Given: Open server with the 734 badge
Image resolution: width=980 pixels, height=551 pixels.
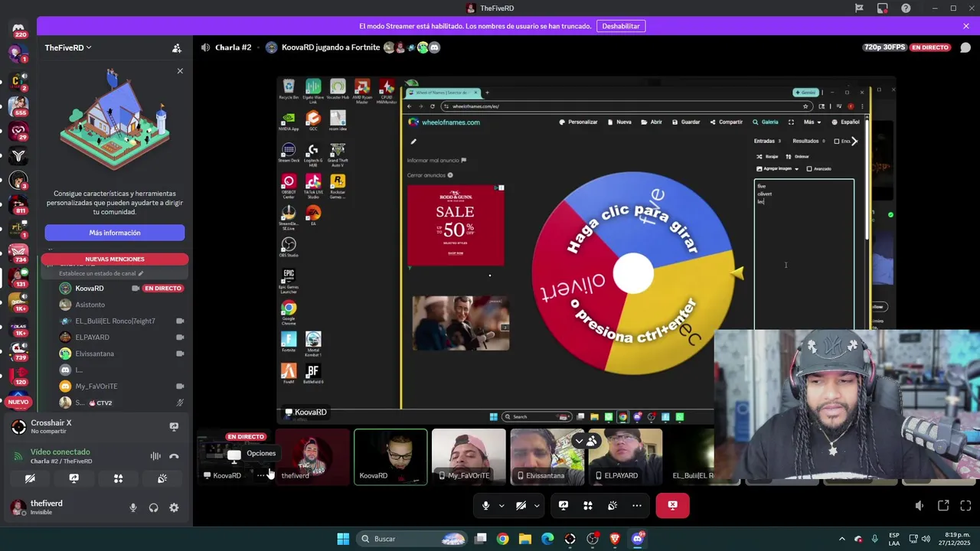Looking at the screenshot, I should pos(19,253).
